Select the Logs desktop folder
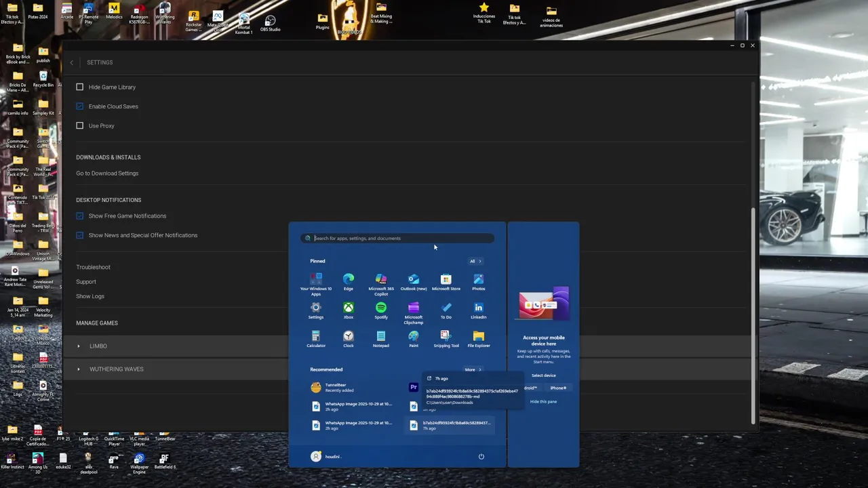Screen dimensions: 868x488 tap(18, 389)
